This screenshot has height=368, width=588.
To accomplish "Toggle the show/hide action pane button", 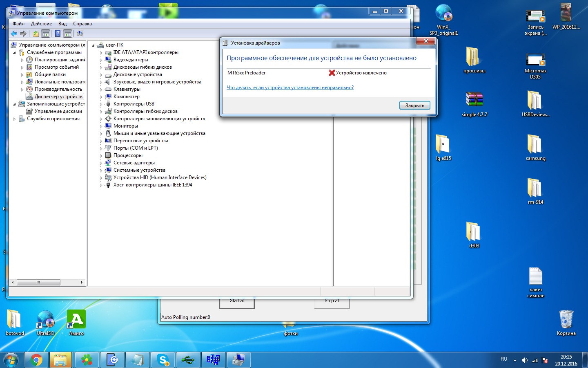I will point(68,34).
